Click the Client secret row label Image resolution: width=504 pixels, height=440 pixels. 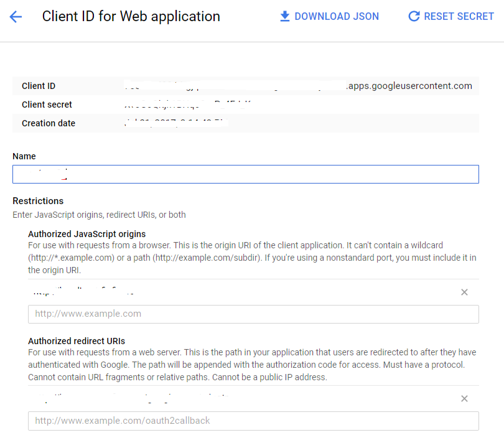pos(47,105)
